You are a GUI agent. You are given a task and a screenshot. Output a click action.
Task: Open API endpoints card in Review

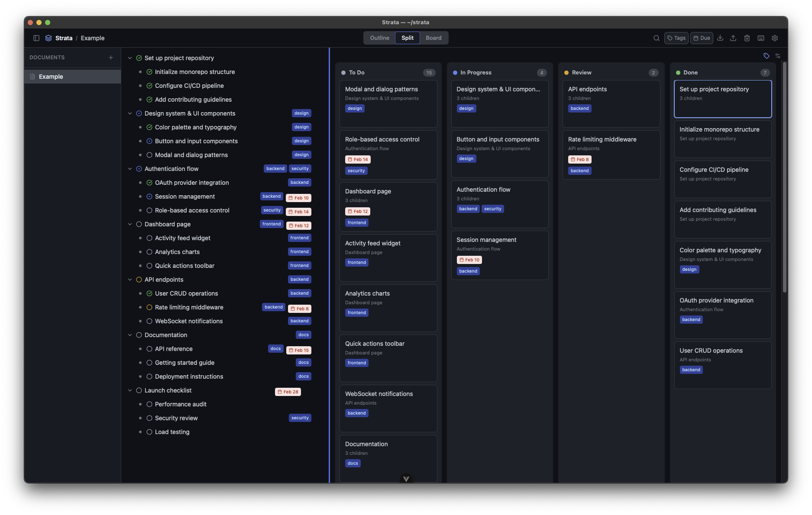click(x=611, y=104)
